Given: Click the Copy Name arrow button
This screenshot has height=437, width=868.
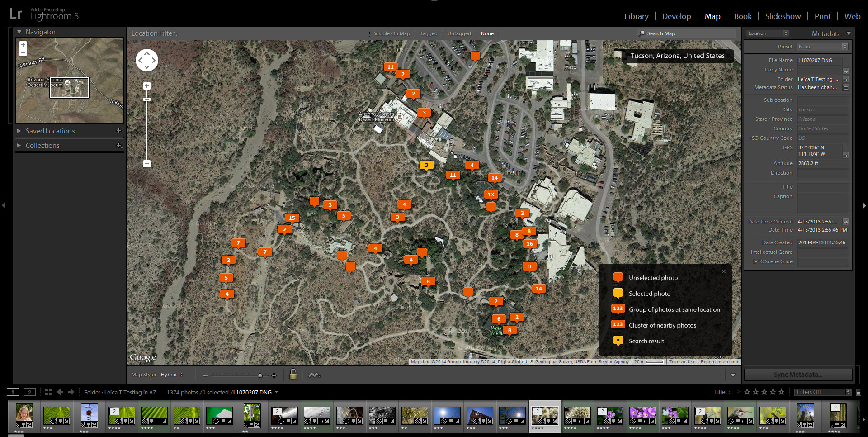Looking at the screenshot, I should tap(845, 71).
